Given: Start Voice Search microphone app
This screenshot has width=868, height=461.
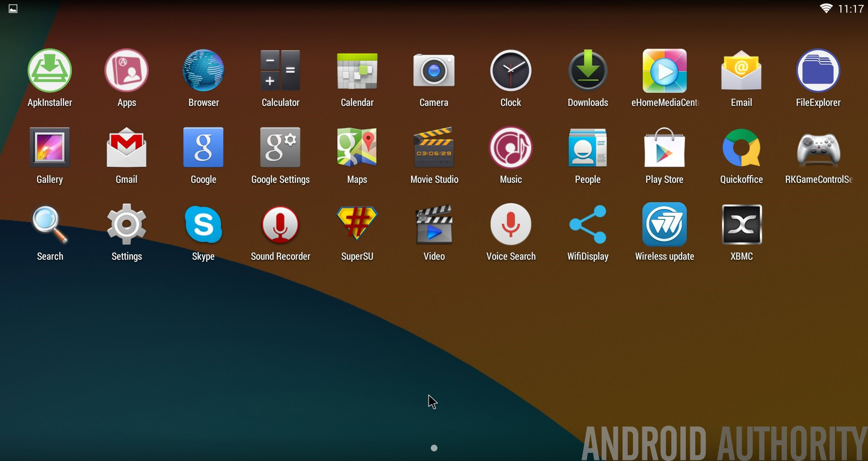Looking at the screenshot, I should [511, 224].
